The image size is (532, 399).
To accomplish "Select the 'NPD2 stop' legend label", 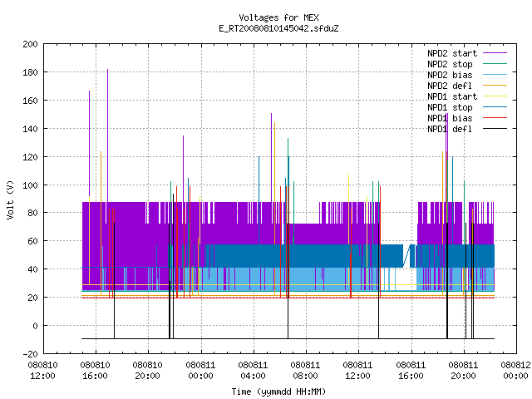I will (450, 64).
